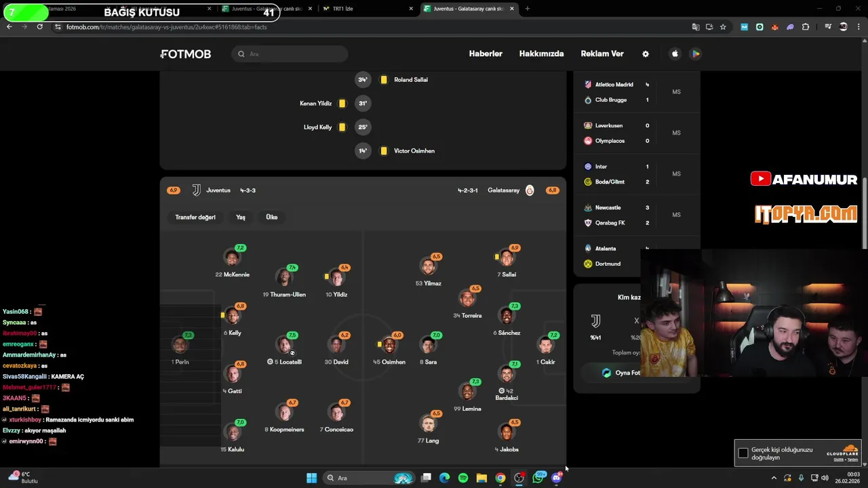
Task: Open the FotMob home logo
Action: pos(185,54)
